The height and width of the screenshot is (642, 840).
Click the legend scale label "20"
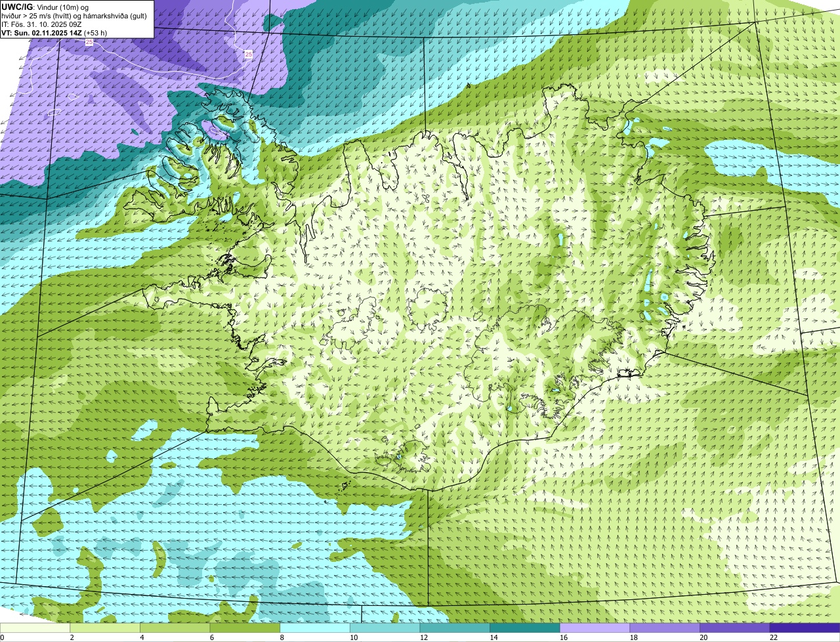(703, 637)
